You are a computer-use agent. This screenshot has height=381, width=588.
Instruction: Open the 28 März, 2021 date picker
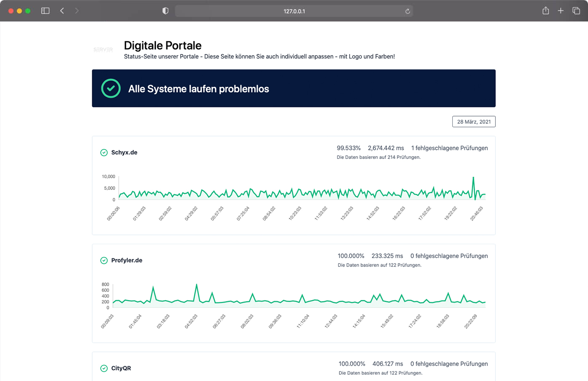pyautogui.click(x=473, y=122)
